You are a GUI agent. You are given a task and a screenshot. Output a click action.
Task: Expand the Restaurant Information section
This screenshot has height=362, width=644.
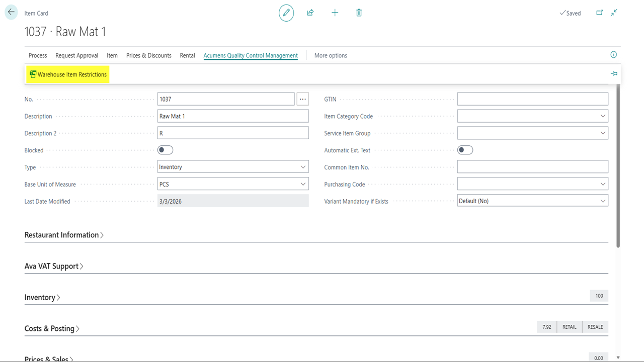(x=64, y=235)
